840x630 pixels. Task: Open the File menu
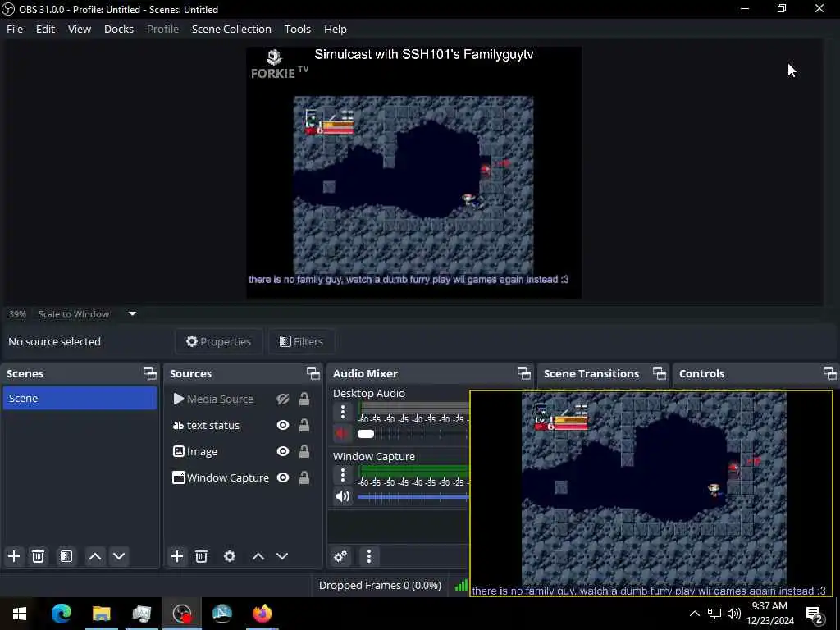pos(15,29)
